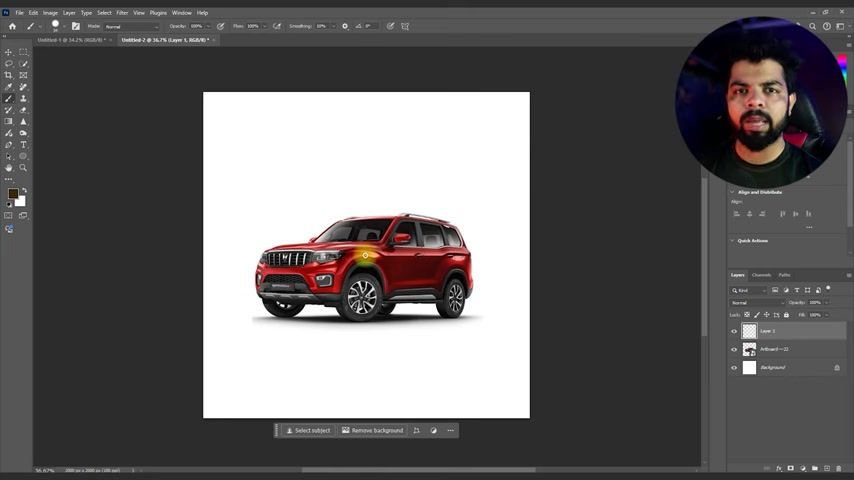Select the Move tool
The height and width of the screenshot is (480, 854).
coord(9,52)
